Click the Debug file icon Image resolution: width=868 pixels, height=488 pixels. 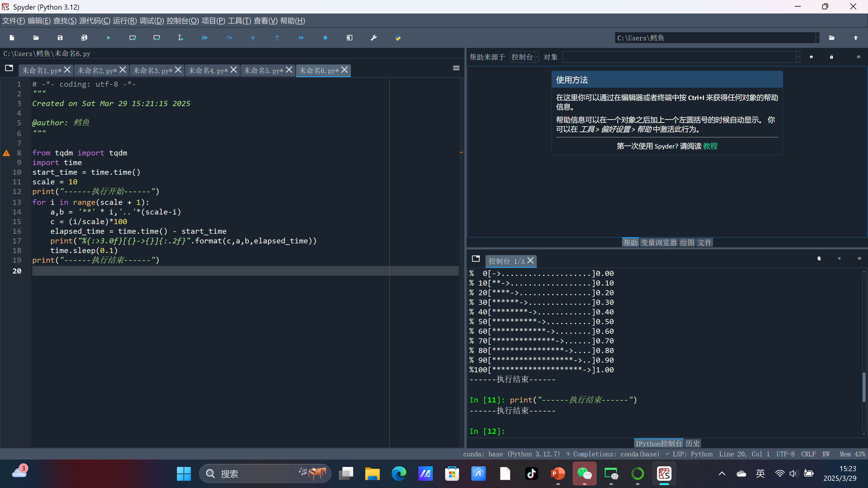[205, 38]
